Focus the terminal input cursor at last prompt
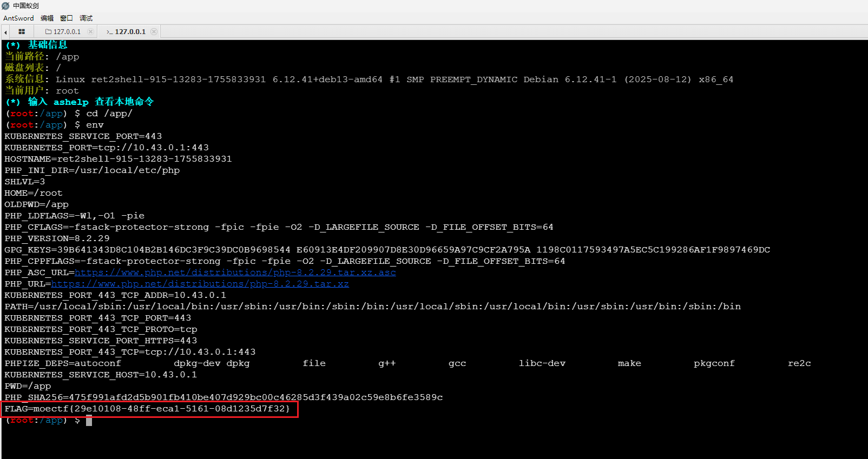Image resolution: width=868 pixels, height=459 pixels. click(x=89, y=420)
